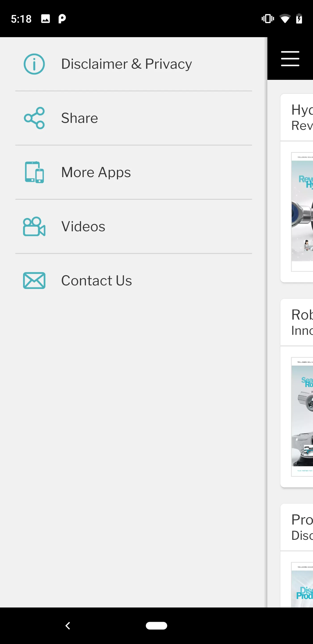Open the Pro... Disc... brochure thumbnail
Image resolution: width=313 pixels, height=644 pixels.
point(302,585)
